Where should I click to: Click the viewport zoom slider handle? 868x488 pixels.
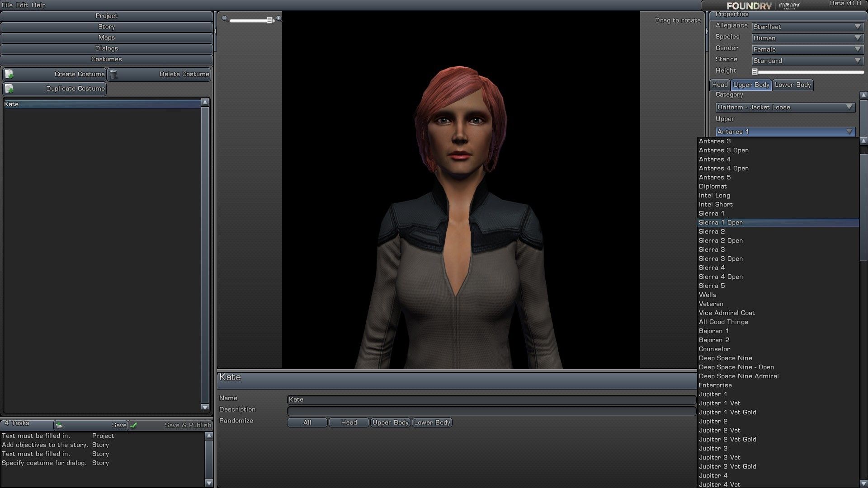click(x=270, y=20)
